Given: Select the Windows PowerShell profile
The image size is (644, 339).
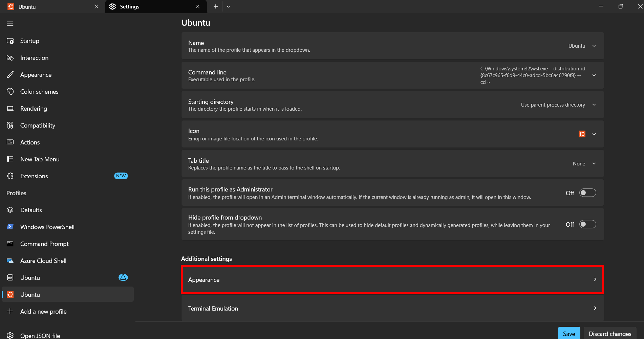Looking at the screenshot, I should [x=68, y=227].
